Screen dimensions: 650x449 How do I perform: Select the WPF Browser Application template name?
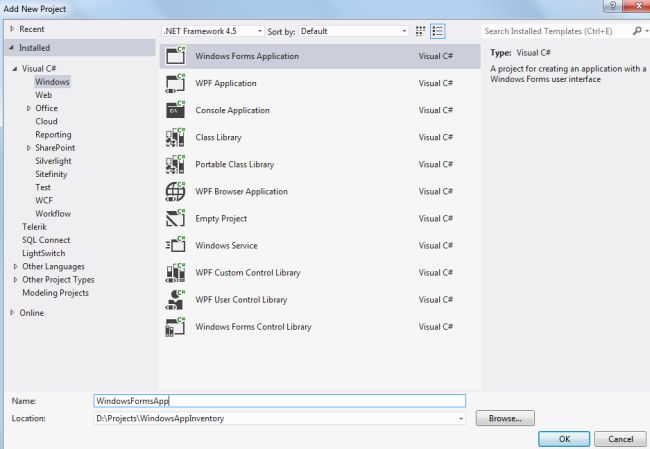pos(241,192)
